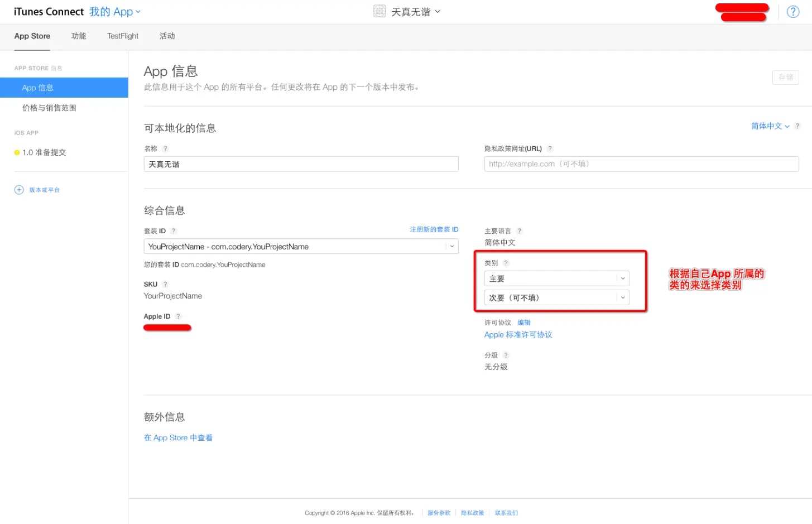Switch to the 功能 tab
812x524 pixels.
tap(79, 36)
